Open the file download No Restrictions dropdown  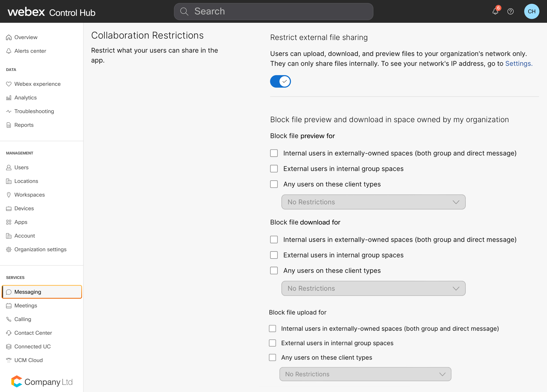coord(373,288)
